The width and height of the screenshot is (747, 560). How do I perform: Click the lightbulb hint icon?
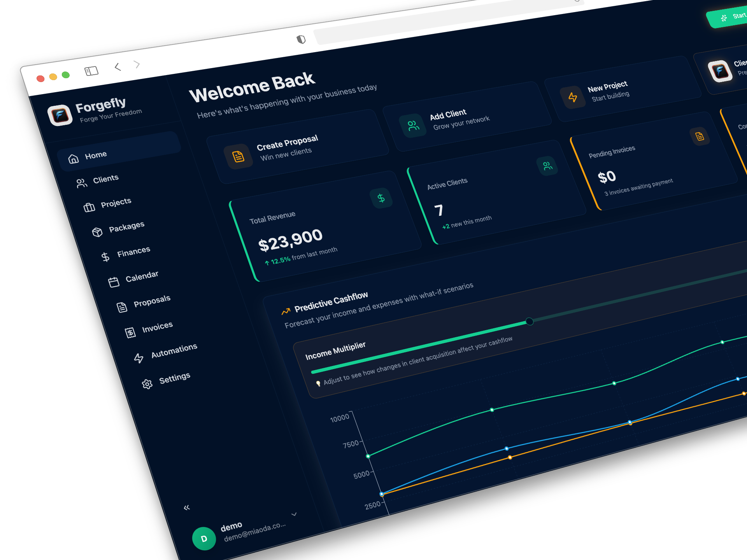[x=318, y=383]
